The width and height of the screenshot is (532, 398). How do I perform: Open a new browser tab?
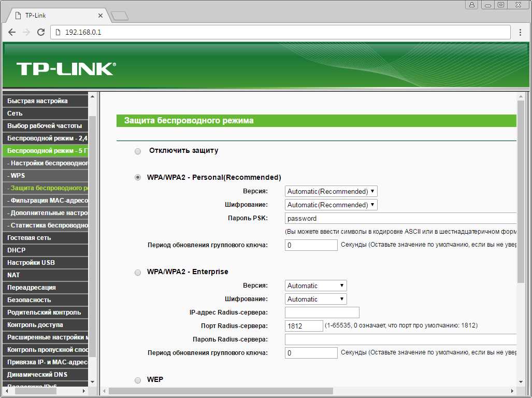point(120,16)
